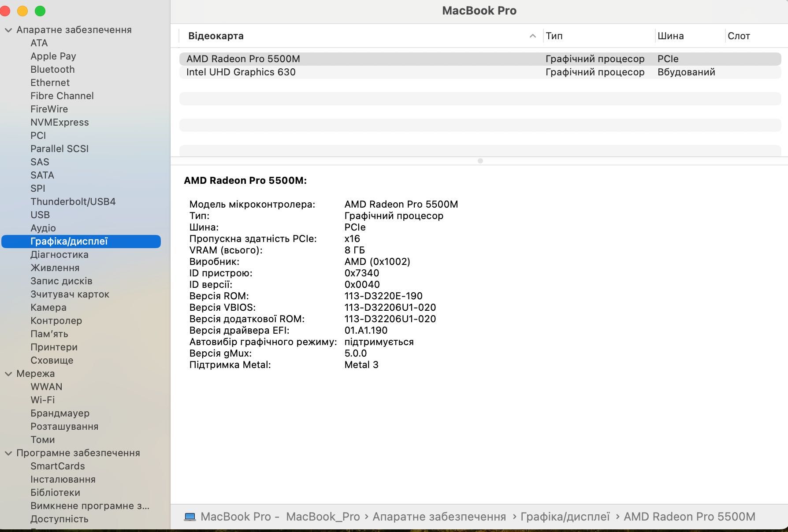Screen dimensions: 788x532
Task: Select Принтери in the sidebar
Action: [x=54, y=347]
